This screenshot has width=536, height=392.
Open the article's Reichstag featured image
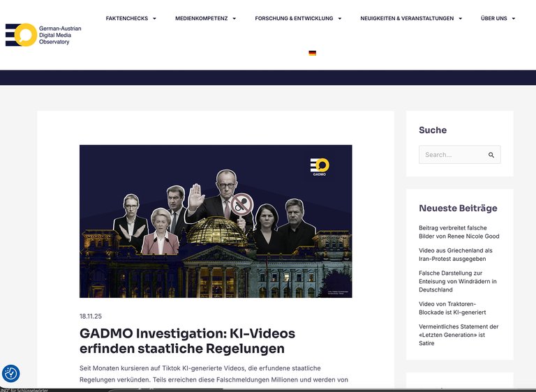coord(216,221)
